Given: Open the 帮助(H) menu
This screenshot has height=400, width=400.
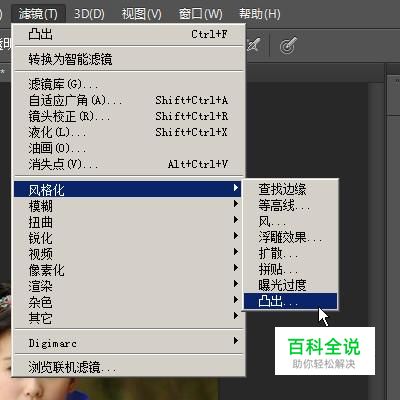Looking at the screenshot, I should click(x=260, y=14).
